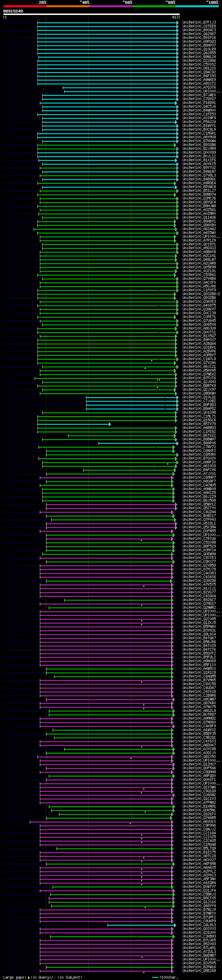222x980 pixels.
Task: Select the UniRef100_B9N124 label
Action: pos(199,57)
